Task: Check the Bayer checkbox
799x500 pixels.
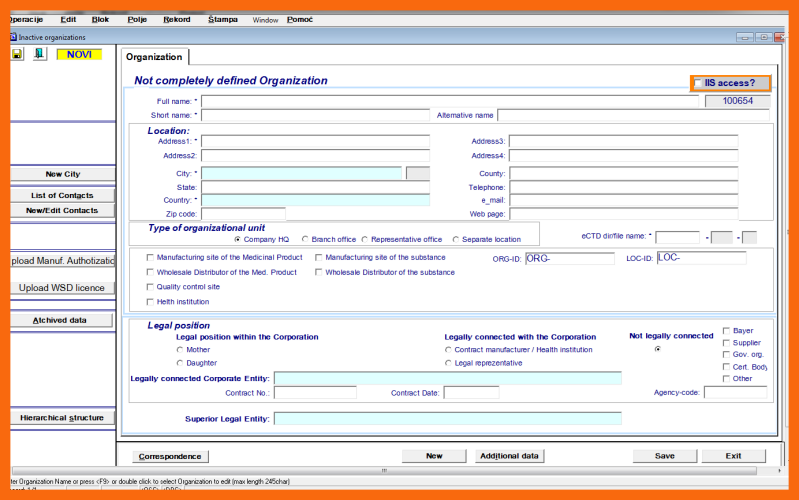Action: click(x=726, y=331)
